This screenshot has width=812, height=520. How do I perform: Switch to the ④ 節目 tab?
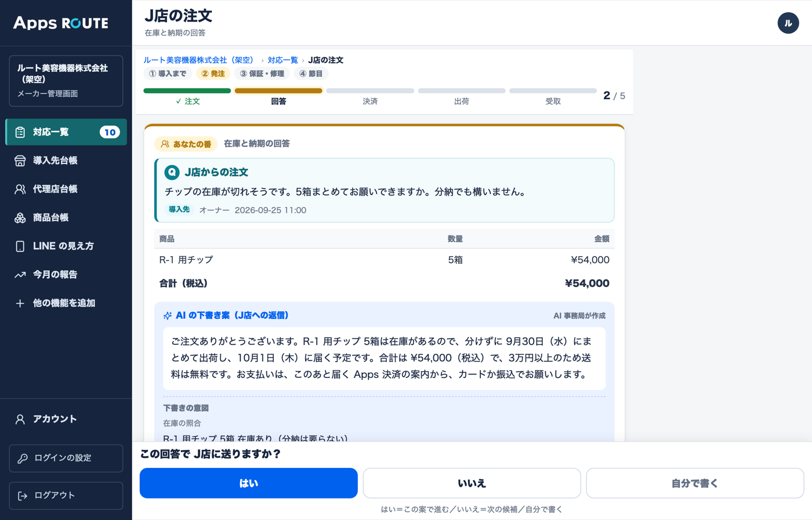[311, 74]
